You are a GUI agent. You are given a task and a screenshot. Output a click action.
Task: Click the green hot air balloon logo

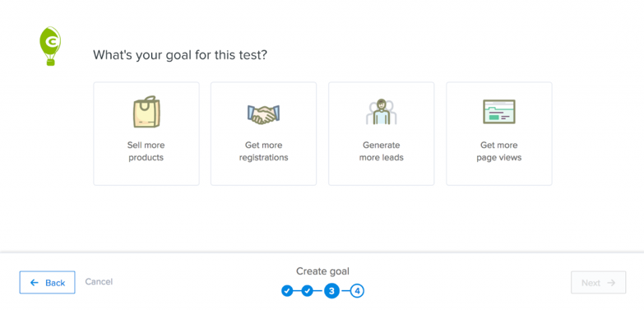(50, 46)
